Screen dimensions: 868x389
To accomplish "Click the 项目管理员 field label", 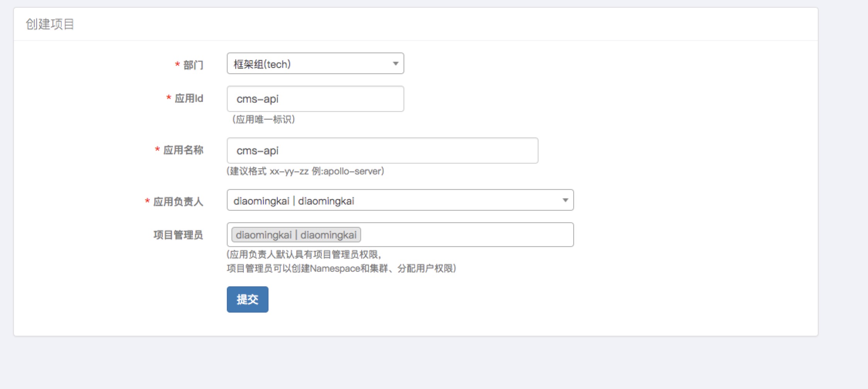I will point(178,235).
